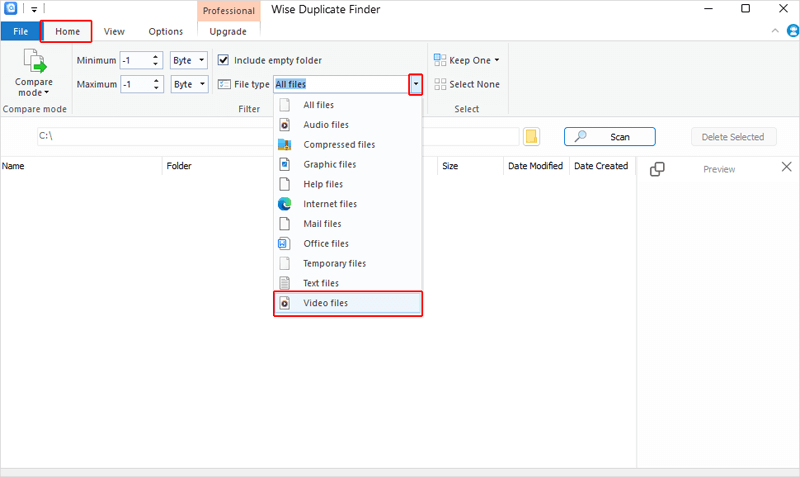Start the Scan
Screen dimensions: 800x477
(610, 137)
